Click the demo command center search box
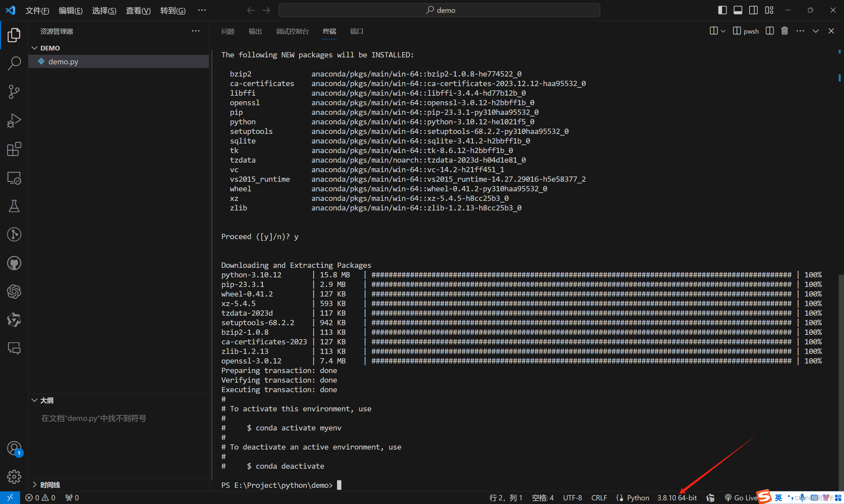 [439, 10]
